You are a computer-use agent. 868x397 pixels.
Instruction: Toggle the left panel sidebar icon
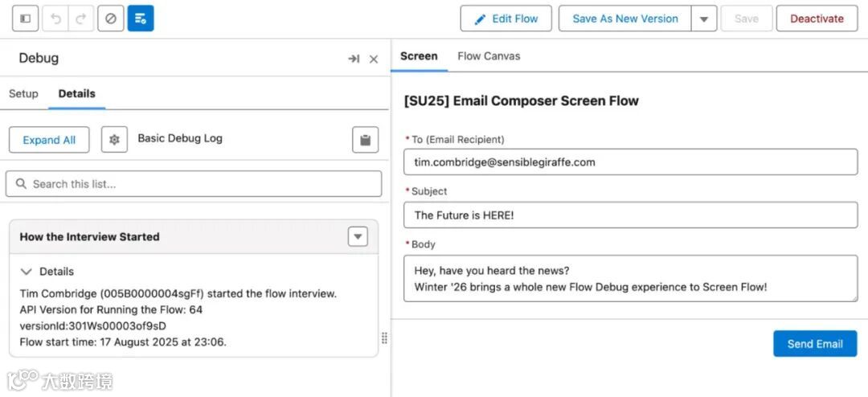click(26, 18)
